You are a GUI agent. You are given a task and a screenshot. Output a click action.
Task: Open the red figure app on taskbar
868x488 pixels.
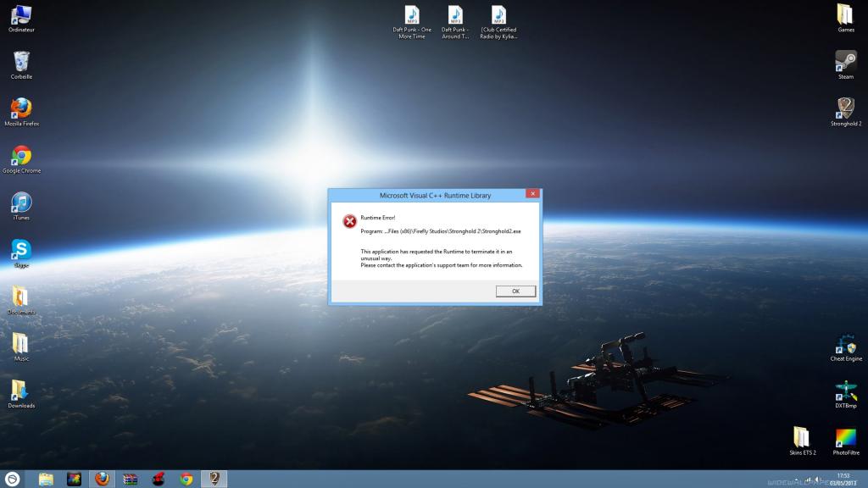coord(159,480)
